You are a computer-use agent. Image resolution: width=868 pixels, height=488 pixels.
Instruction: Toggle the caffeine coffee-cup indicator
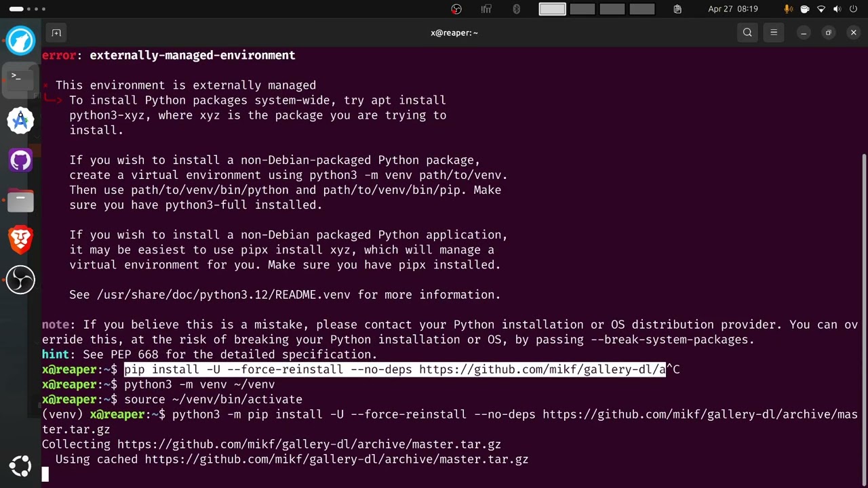(x=805, y=9)
